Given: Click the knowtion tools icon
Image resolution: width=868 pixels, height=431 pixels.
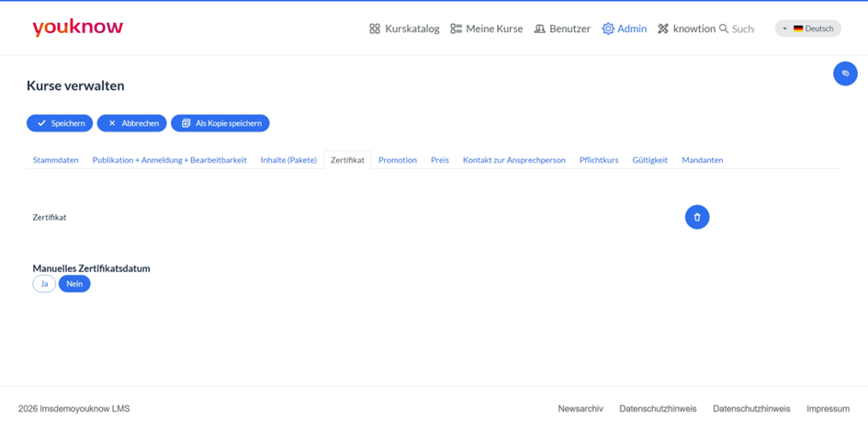Looking at the screenshot, I should coord(662,28).
